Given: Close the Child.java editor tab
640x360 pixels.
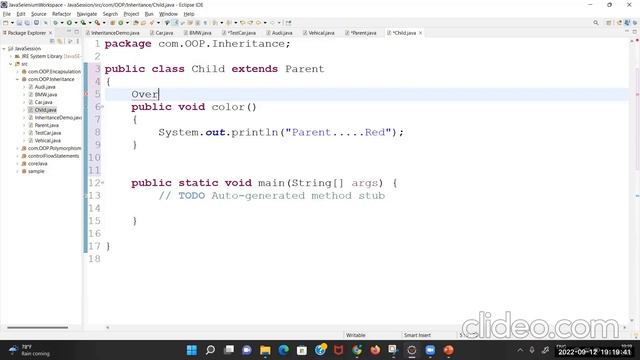Looking at the screenshot, I should [420, 33].
